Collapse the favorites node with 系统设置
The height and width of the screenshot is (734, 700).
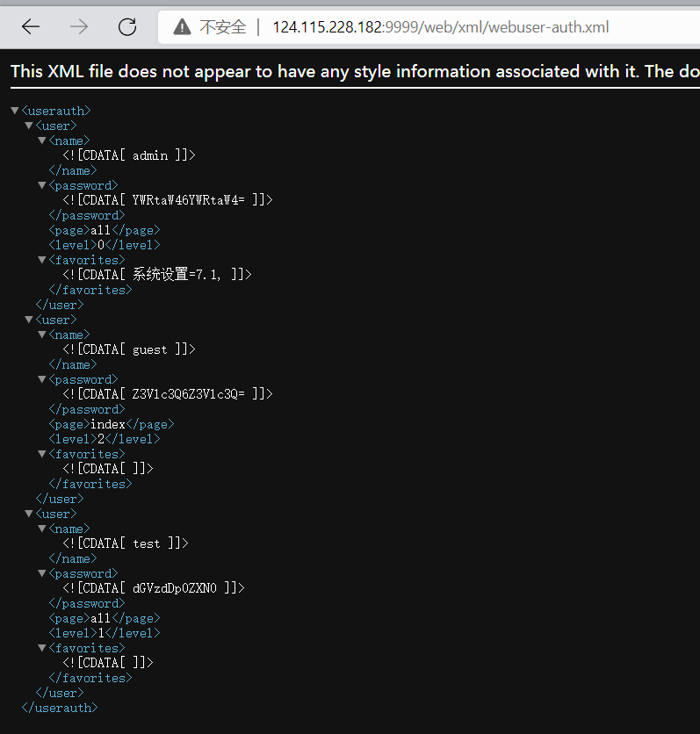42,260
